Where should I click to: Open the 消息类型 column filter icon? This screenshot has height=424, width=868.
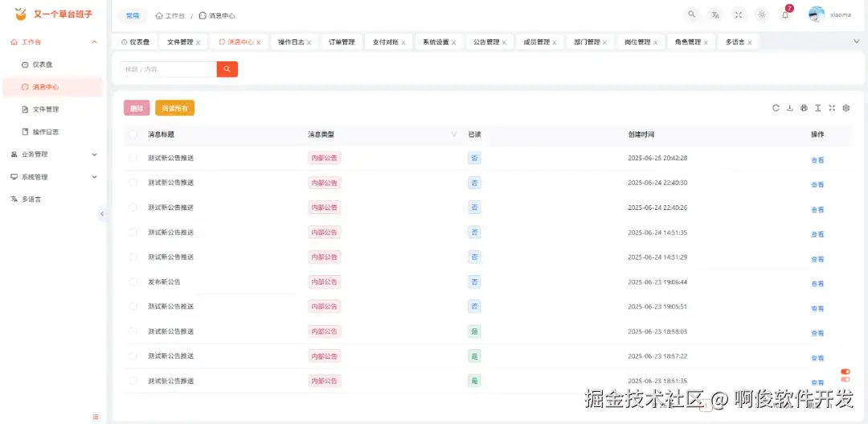click(x=454, y=134)
